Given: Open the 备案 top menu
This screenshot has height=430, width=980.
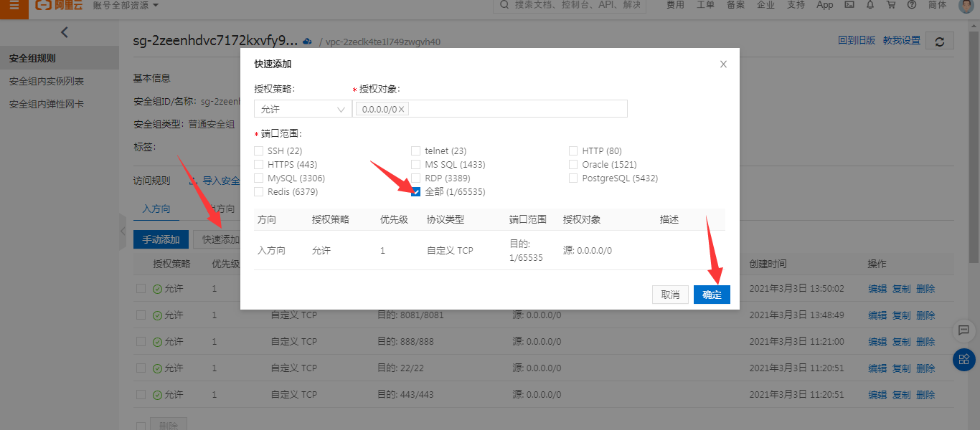Looking at the screenshot, I should pyautogui.click(x=735, y=5).
